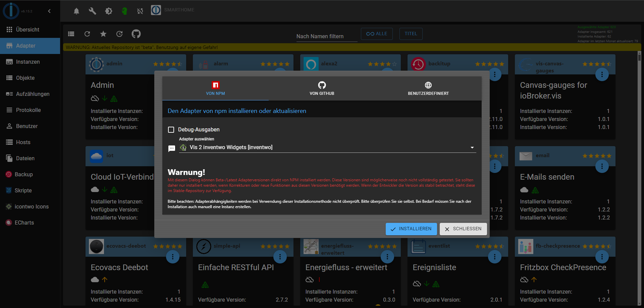Click the main page vertical scrollbar
644x308 pixels.
pos(639,178)
